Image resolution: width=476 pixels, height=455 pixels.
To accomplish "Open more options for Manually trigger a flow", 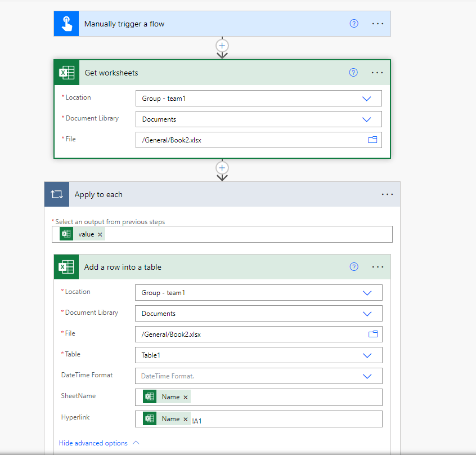I will 378,24.
